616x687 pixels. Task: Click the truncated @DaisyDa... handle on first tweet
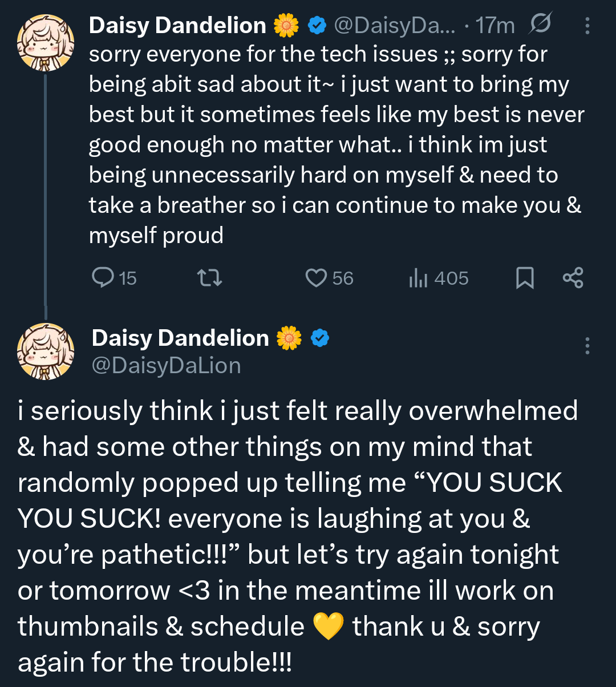click(395, 25)
